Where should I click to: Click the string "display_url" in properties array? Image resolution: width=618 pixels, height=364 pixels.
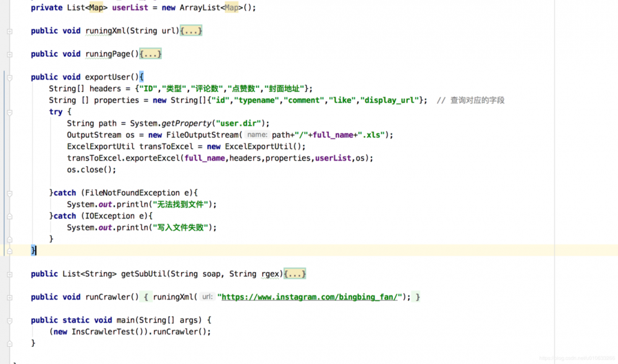[389, 100]
